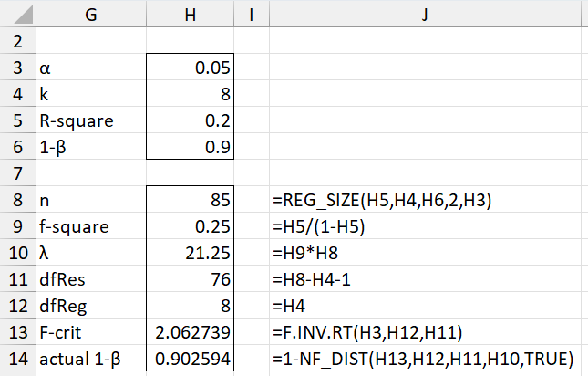Select row 8 header
This screenshot has width=588, height=376.
pyautogui.click(x=16, y=198)
